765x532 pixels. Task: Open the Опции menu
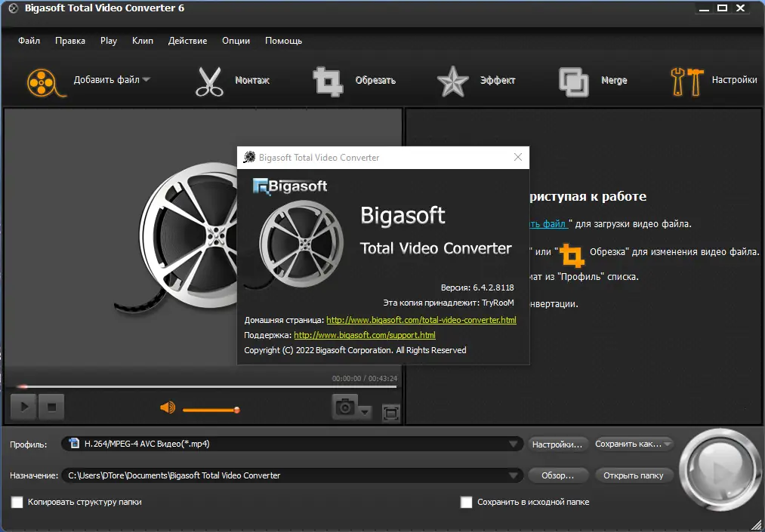pyautogui.click(x=236, y=41)
